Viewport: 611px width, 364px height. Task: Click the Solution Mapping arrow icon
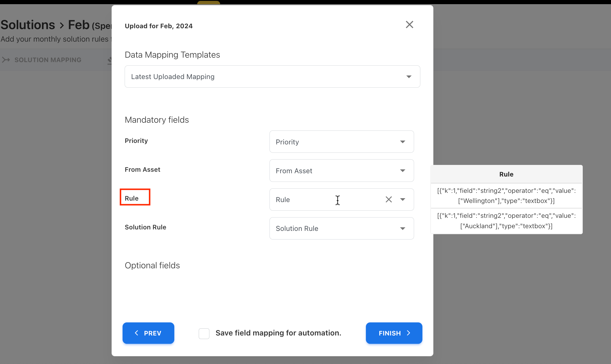pyautogui.click(x=6, y=60)
